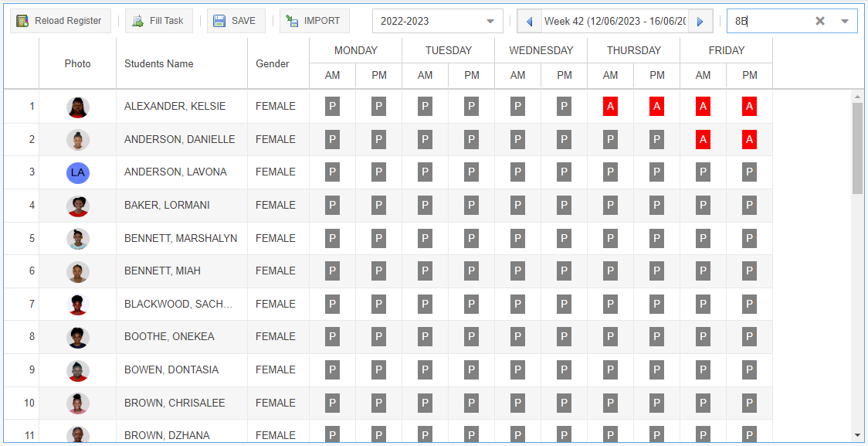Screen dimensions: 868x446
Task: Open the IMPORT option
Action: click(314, 21)
